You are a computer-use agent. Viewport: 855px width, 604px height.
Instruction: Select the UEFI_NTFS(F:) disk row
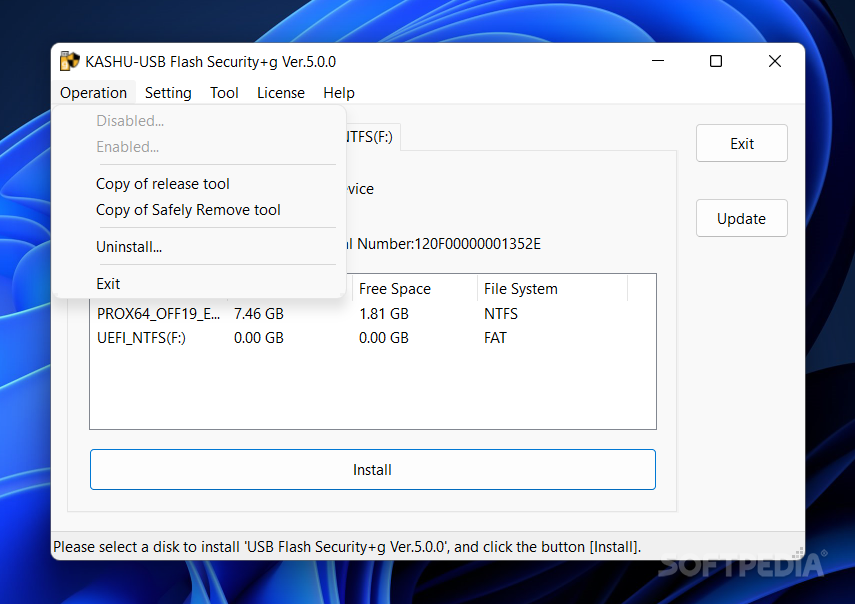tap(372, 338)
